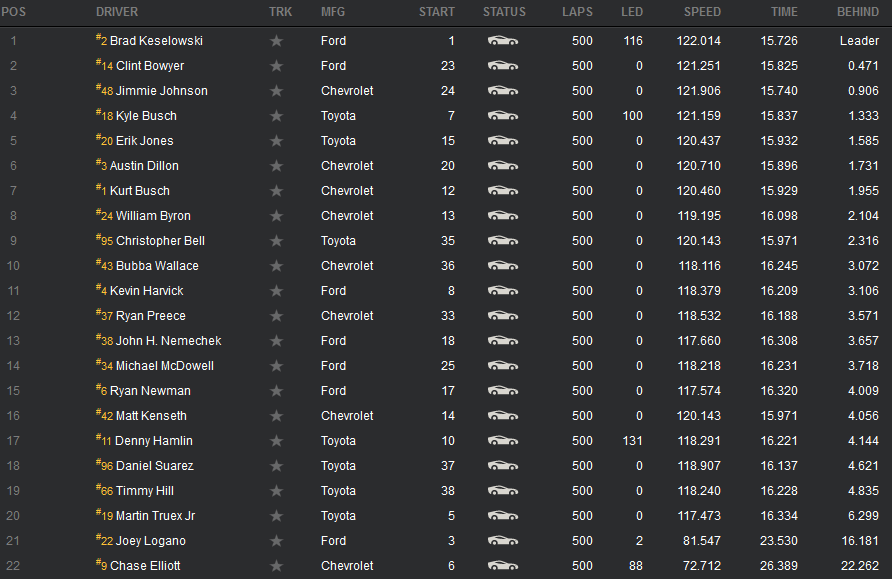The width and height of the screenshot is (892, 579).
Task: Select driver name William Byron
Action: (153, 216)
